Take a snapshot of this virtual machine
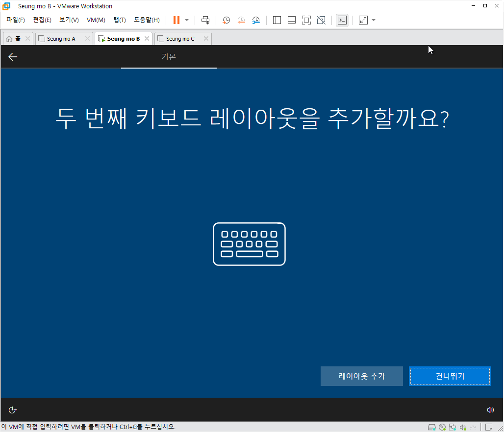 click(227, 20)
